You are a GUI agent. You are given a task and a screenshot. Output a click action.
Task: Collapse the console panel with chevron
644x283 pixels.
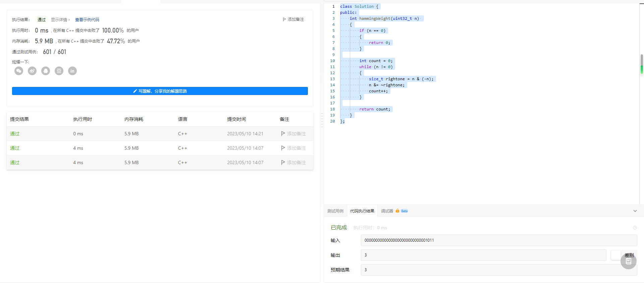coord(635,211)
